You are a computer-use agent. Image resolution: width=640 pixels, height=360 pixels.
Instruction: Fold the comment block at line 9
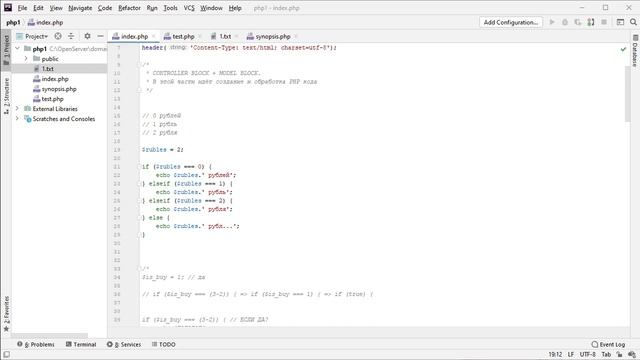[139, 64]
